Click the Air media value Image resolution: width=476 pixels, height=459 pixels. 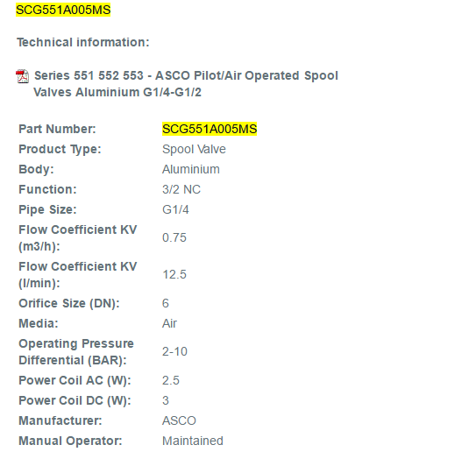(x=169, y=323)
